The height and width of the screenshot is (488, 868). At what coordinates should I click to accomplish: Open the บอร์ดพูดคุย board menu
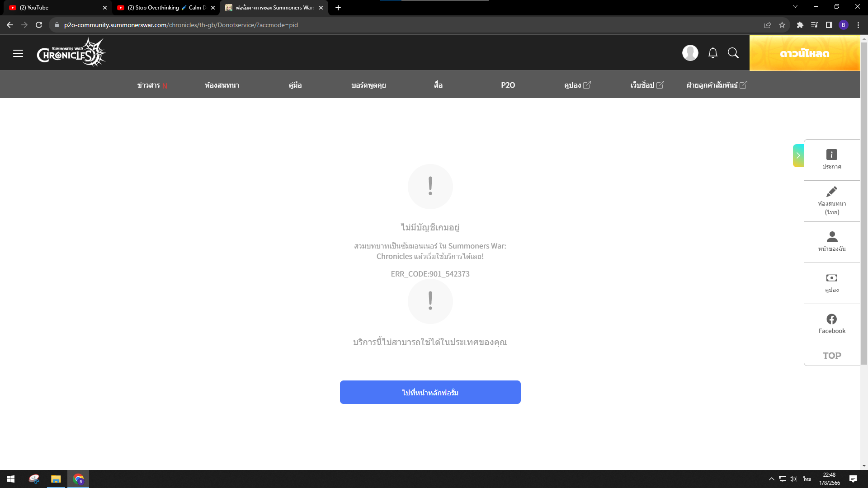tap(368, 85)
